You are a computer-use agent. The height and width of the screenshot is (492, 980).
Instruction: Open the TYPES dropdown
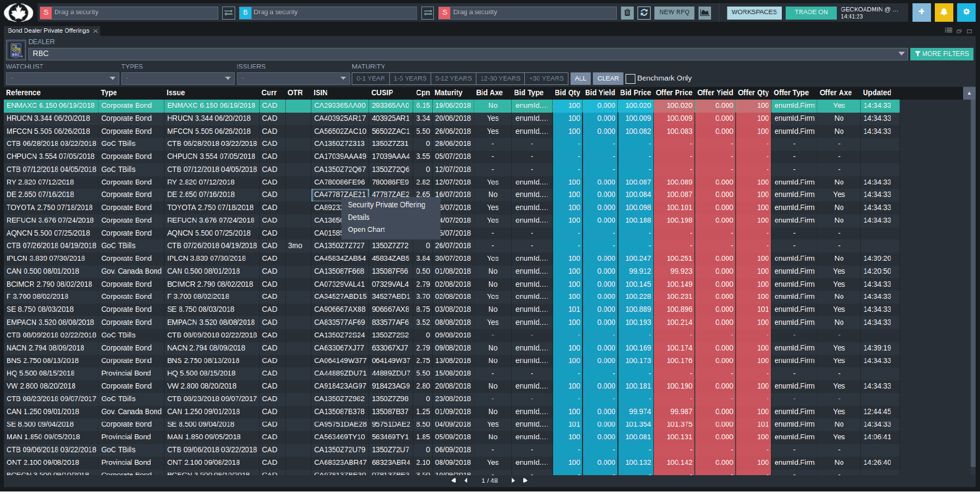177,78
